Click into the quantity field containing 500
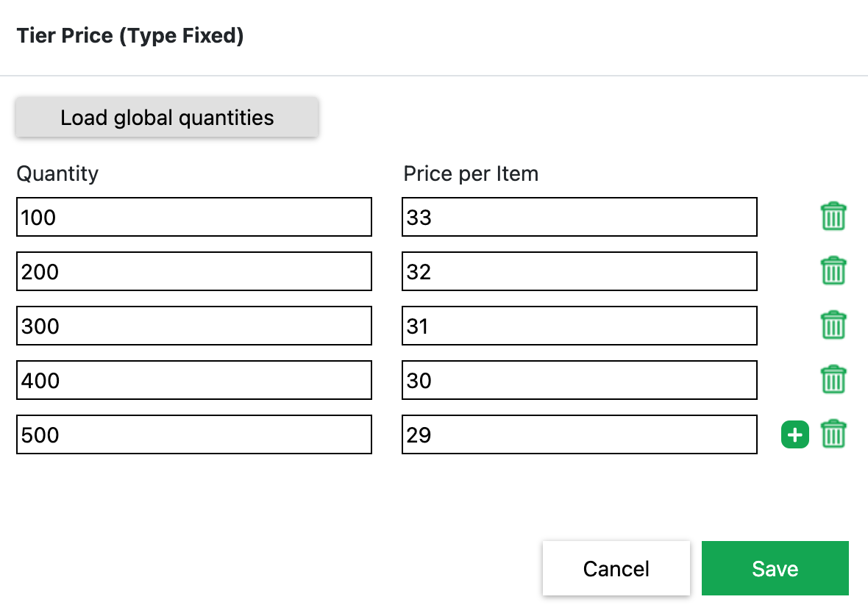Viewport: 868px width, 616px height. [193, 434]
